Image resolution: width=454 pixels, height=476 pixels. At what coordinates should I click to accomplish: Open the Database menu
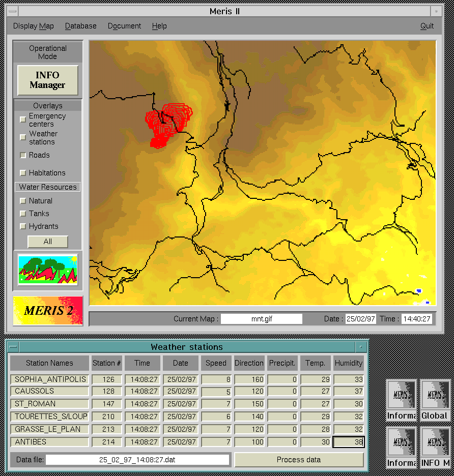80,26
